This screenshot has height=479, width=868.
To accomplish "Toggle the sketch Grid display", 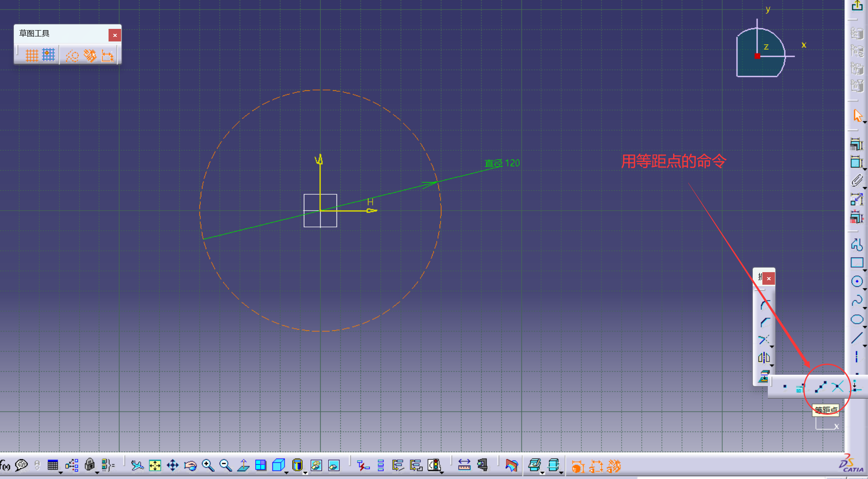I will click(32, 55).
